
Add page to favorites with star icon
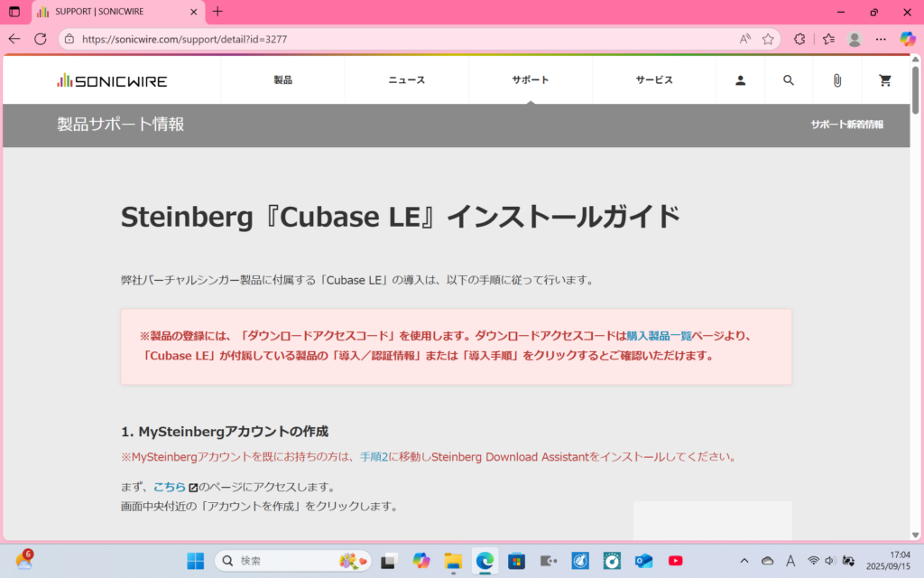coord(768,40)
